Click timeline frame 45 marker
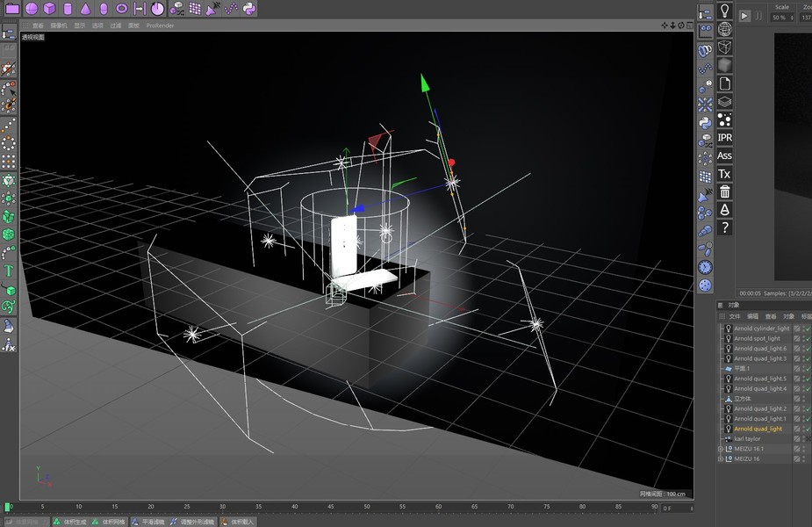The height and width of the screenshot is (527, 812). tap(330, 506)
